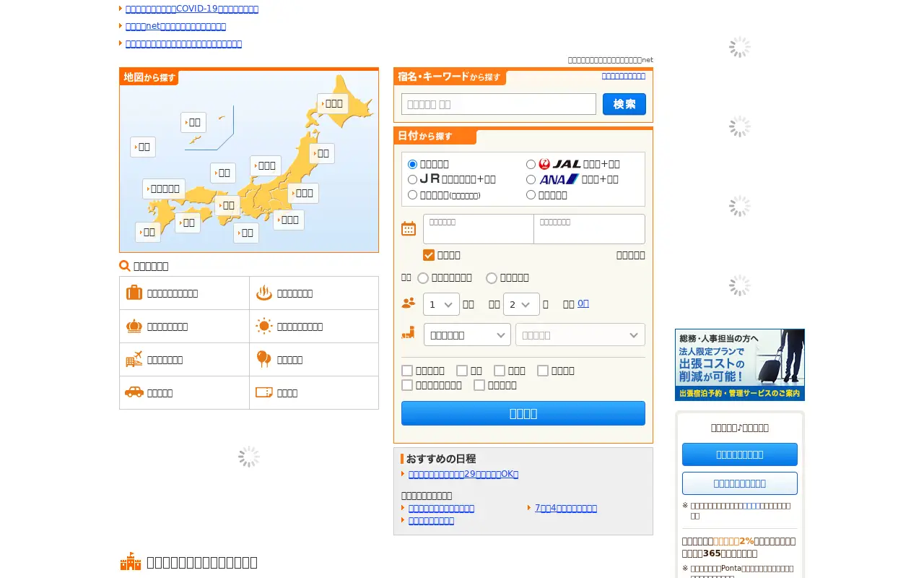
Task: Select the JR radio option
Action: pos(413,179)
